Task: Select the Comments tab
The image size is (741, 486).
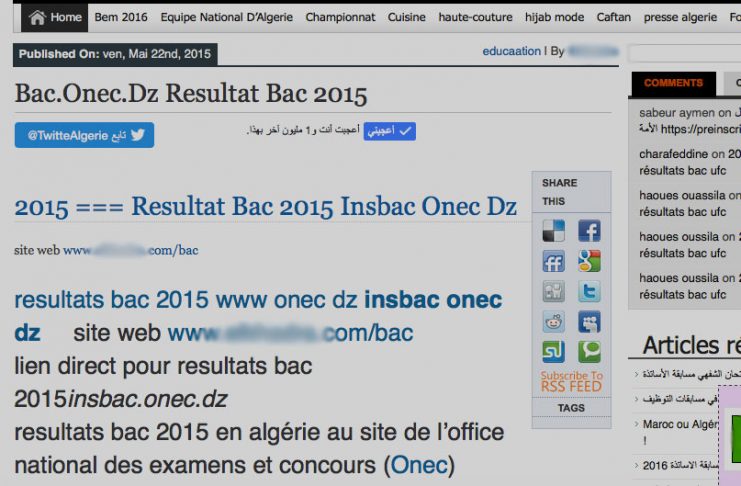Action: point(673,83)
